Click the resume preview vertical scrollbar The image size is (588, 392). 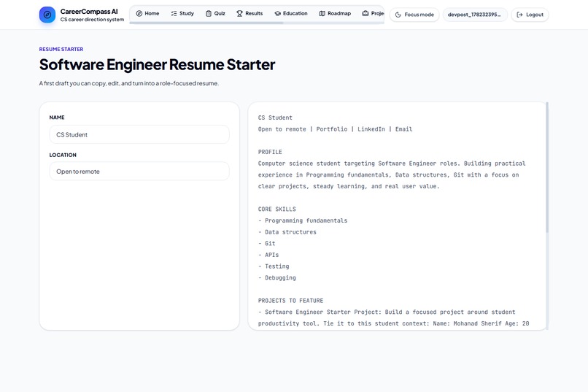pos(547,167)
